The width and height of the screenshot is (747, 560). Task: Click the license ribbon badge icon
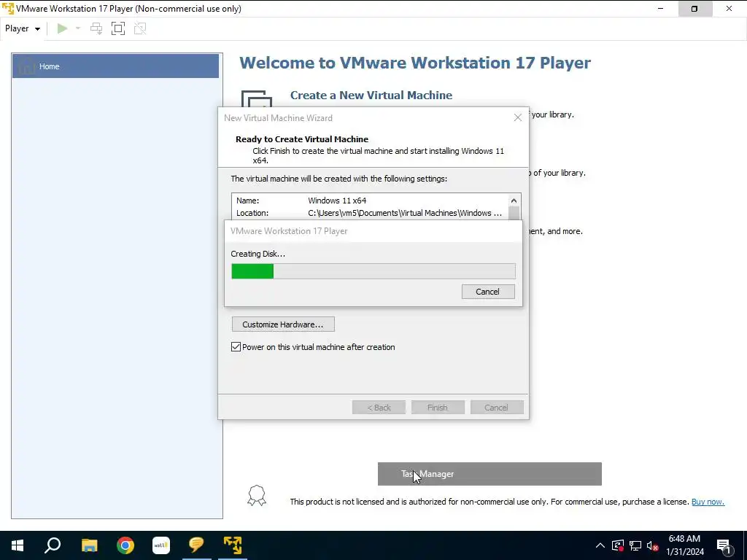[257, 495]
